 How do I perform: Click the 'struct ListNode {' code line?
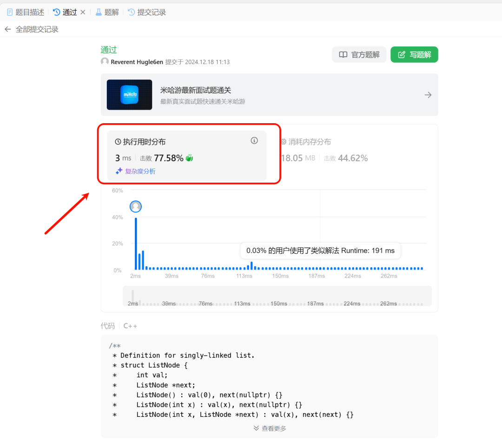pyautogui.click(x=154, y=365)
